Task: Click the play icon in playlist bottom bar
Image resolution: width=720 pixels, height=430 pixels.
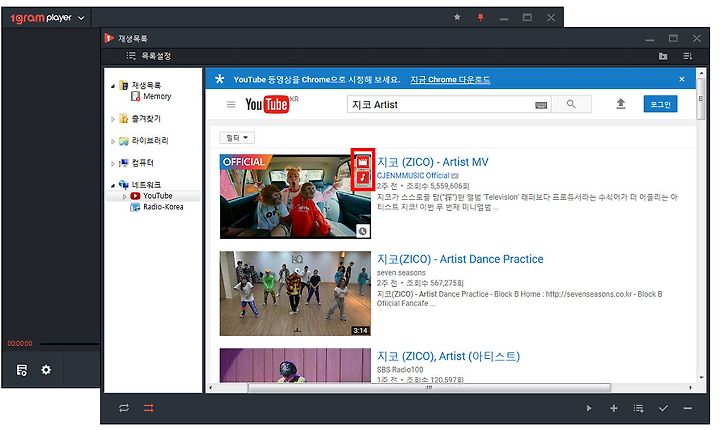Action: point(589,408)
